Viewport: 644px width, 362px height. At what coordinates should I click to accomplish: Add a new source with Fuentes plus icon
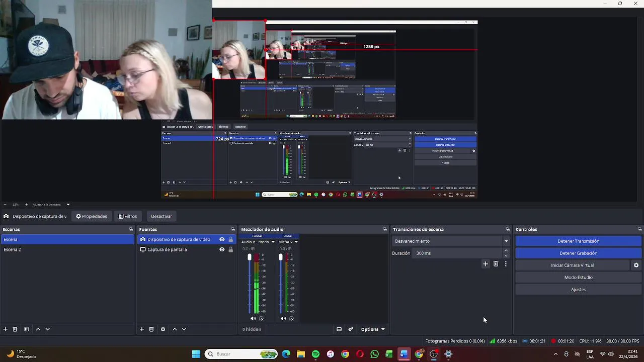(x=142, y=329)
